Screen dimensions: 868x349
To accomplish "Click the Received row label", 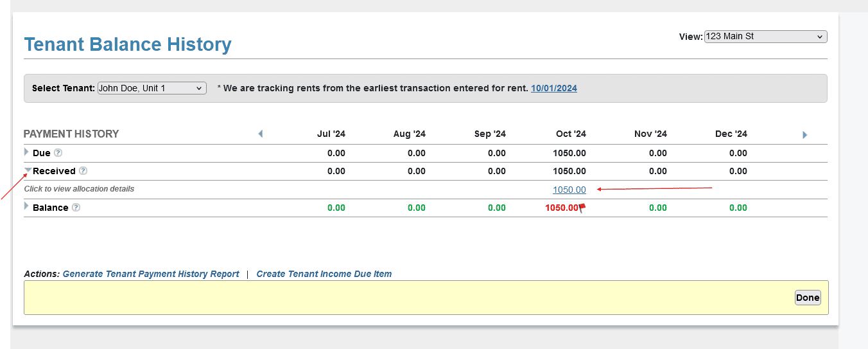I will (54, 171).
